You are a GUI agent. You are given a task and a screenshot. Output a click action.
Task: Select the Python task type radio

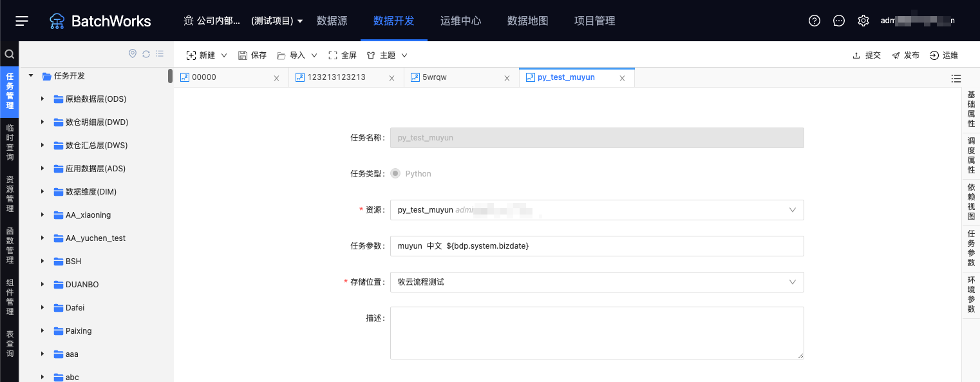(x=395, y=173)
